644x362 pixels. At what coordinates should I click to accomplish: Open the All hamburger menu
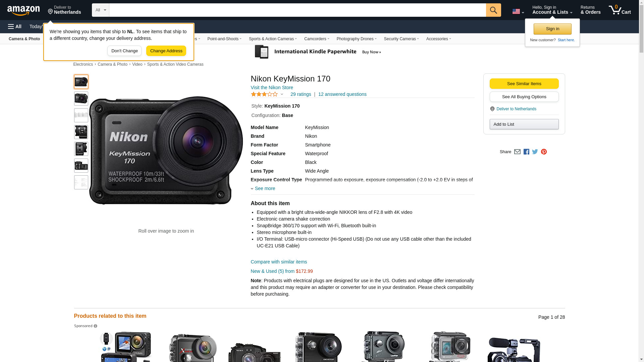pyautogui.click(x=15, y=26)
